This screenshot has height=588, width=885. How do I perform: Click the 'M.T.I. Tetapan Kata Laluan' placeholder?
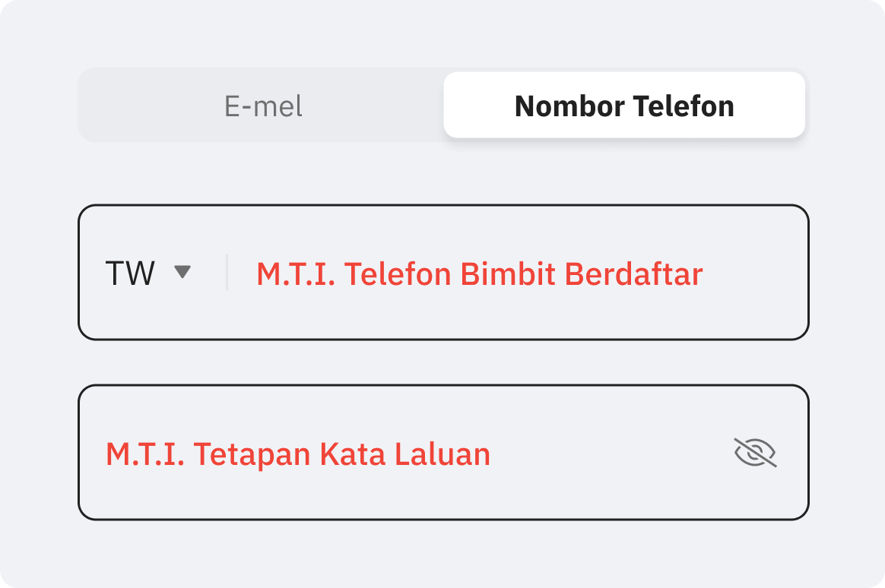pyautogui.click(x=298, y=454)
